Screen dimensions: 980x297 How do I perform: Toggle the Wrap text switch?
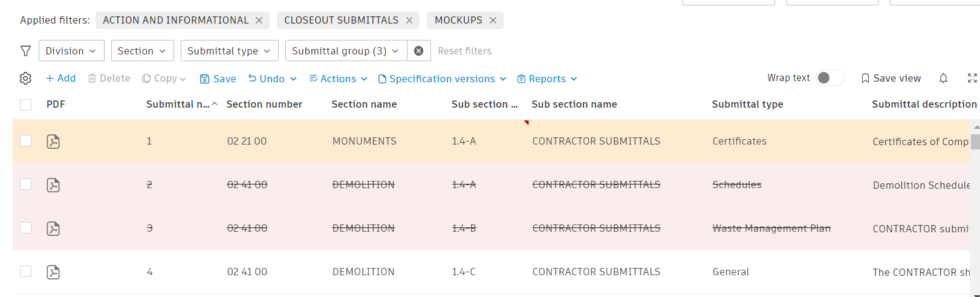pyautogui.click(x=829, y=78)
